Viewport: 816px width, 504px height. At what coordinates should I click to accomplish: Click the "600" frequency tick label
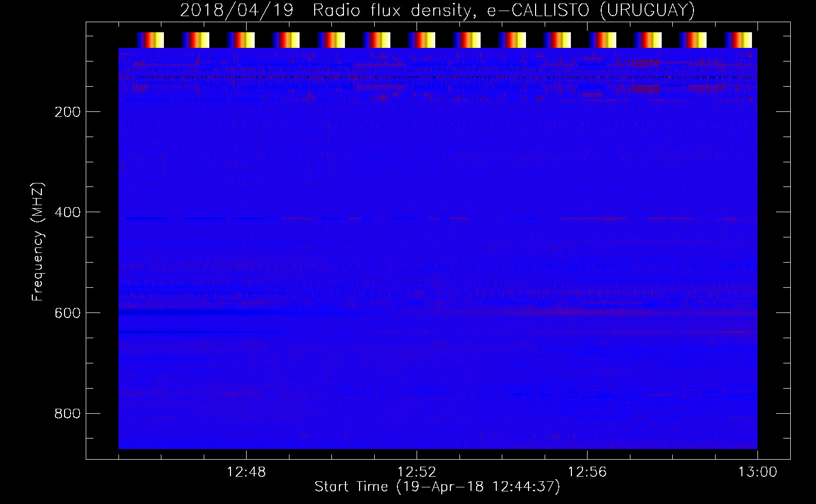pyautogui.click(x=68, y=313)
